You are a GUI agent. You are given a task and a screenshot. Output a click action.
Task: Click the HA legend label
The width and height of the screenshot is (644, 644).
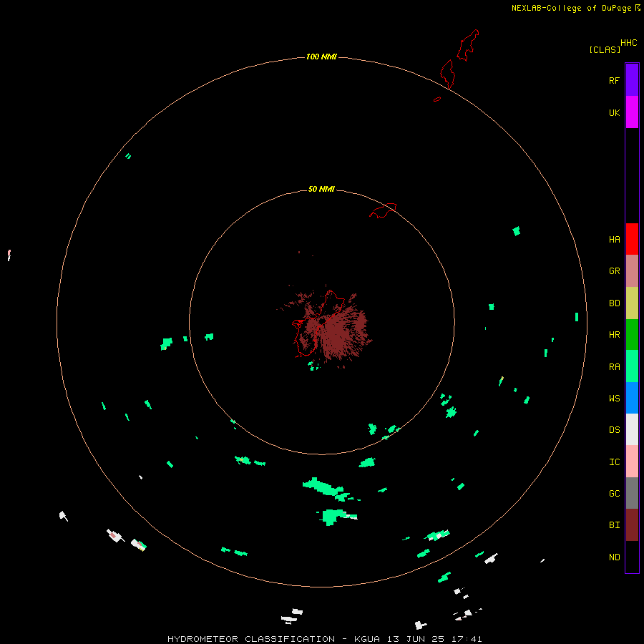615,240
